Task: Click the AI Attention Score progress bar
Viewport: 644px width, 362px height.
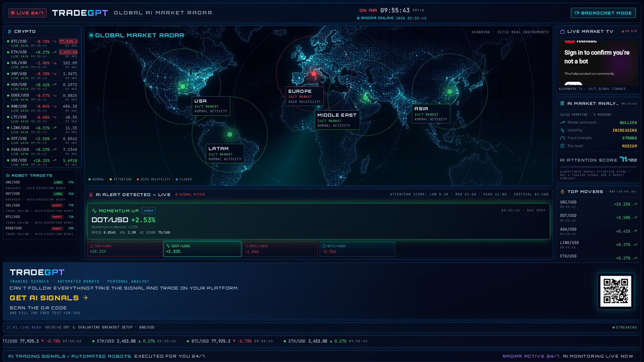Action: [598, 167]
